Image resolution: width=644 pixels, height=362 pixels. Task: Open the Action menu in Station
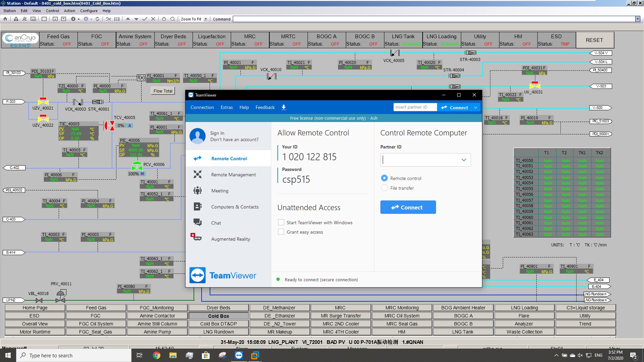click(69, 11)
